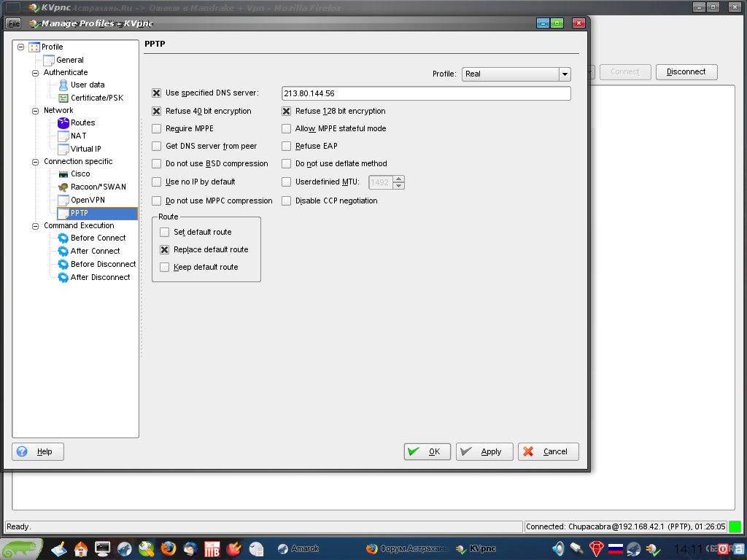Enable Refuse EAP checkbox
747x560 pixels.
[x=286, y=146]
